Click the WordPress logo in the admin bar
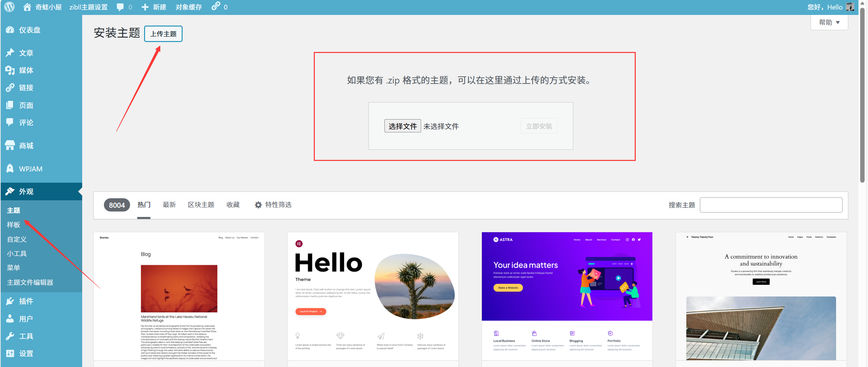The width and height of the screenshot is (868, 367). pyautogui.click(x=9, y=7)
